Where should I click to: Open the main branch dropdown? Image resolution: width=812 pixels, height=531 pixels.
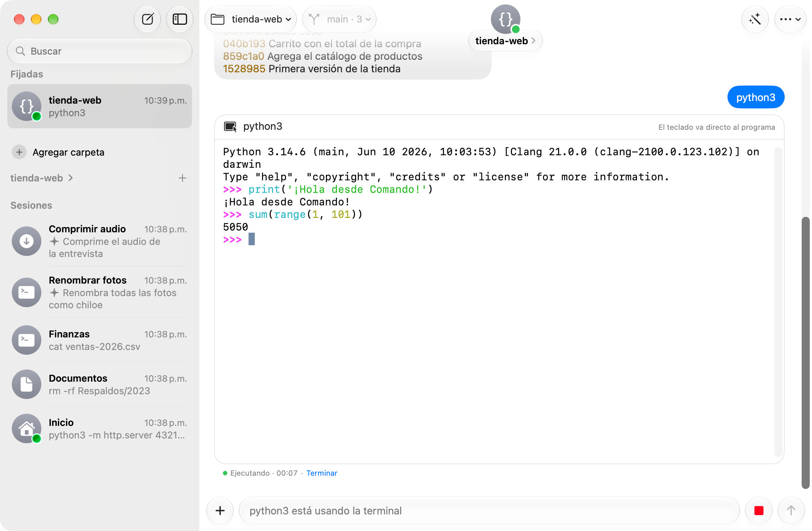[339, 19]
